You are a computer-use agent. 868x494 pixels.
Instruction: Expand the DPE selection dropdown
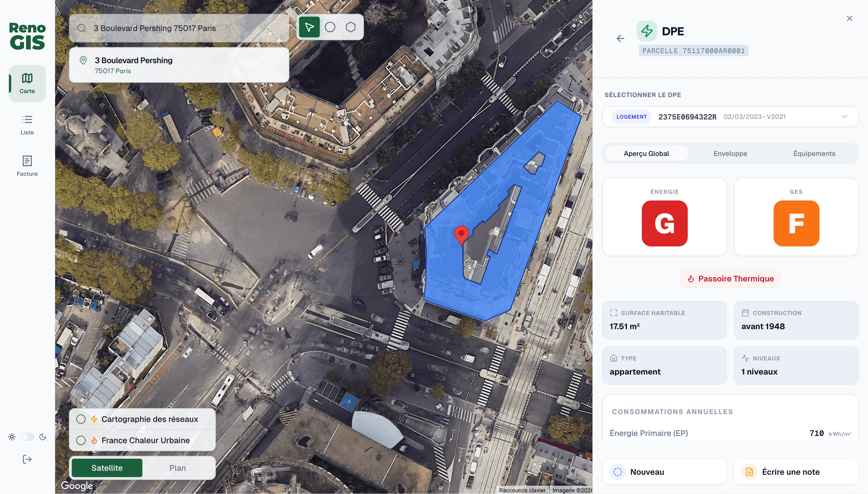click(x=844, y=117)
